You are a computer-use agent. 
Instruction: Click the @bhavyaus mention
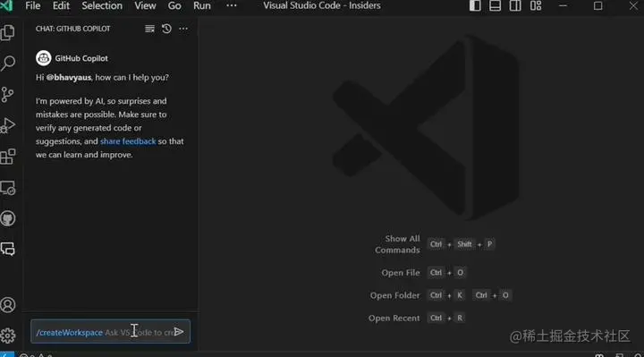click(69, 78)
